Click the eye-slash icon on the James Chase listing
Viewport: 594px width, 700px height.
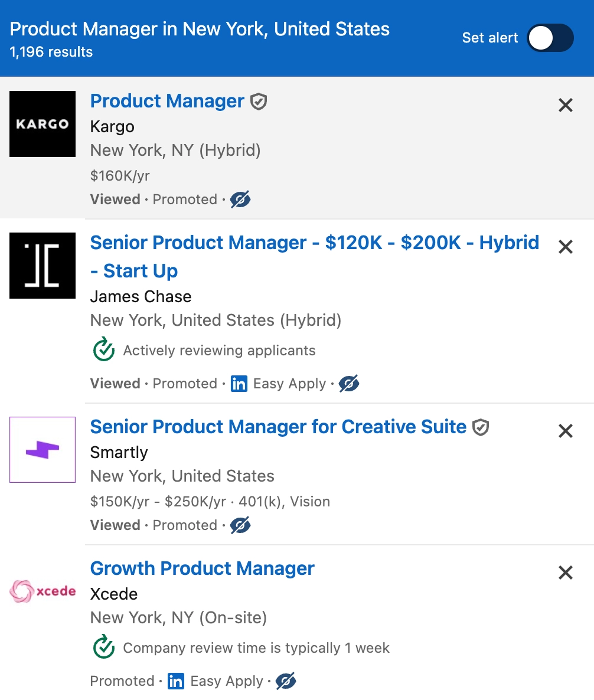(x=350, y=384)
